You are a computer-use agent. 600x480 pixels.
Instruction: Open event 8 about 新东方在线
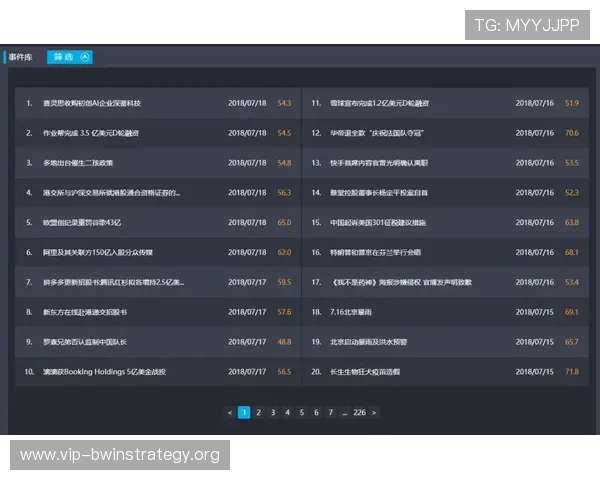pos(85,312)
